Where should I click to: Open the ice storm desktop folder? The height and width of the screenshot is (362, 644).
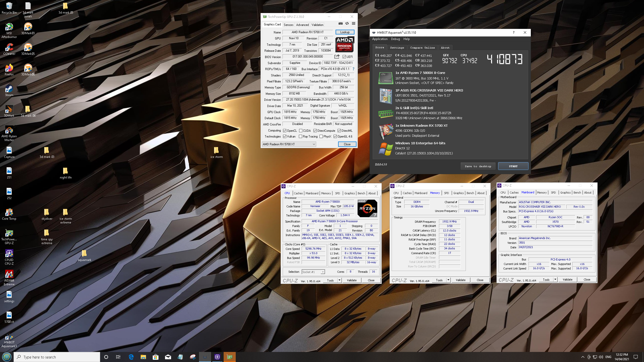[x=216, y=152]
